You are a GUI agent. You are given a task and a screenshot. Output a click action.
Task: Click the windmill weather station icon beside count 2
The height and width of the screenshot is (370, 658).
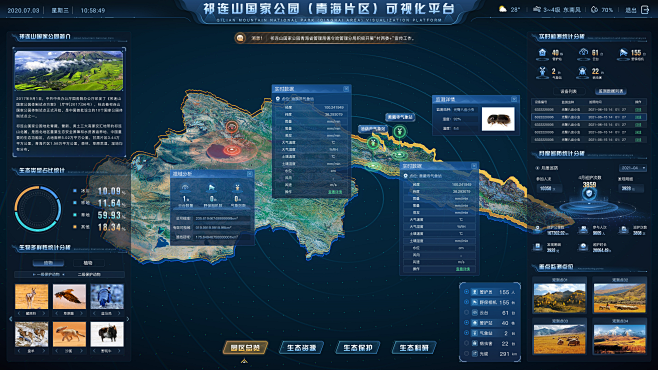pos(542,72)
